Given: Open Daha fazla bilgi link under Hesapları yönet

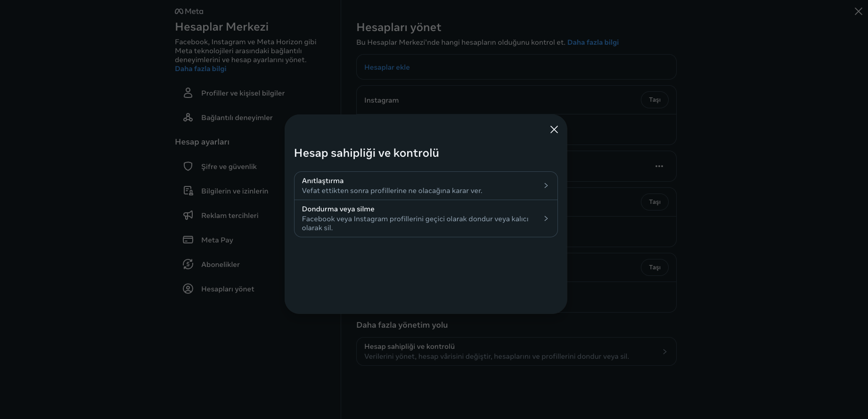Looking at the screenshot, I should coord(593,42).
